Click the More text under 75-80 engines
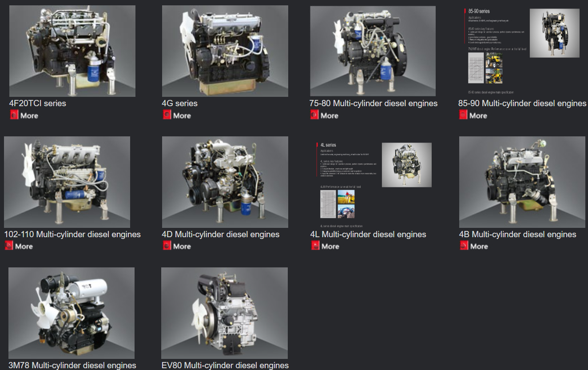The height and width of the screenshot is (370, 588). (330, 115)
